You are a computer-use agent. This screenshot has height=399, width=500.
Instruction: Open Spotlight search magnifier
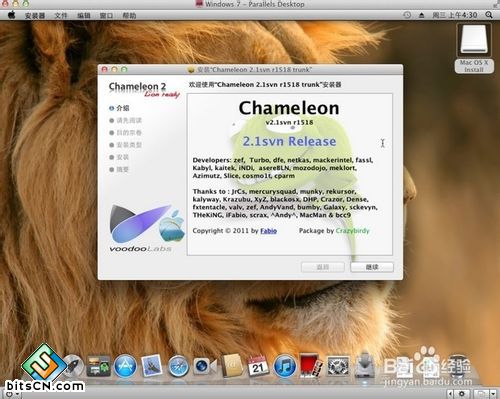tap(489, 15)
